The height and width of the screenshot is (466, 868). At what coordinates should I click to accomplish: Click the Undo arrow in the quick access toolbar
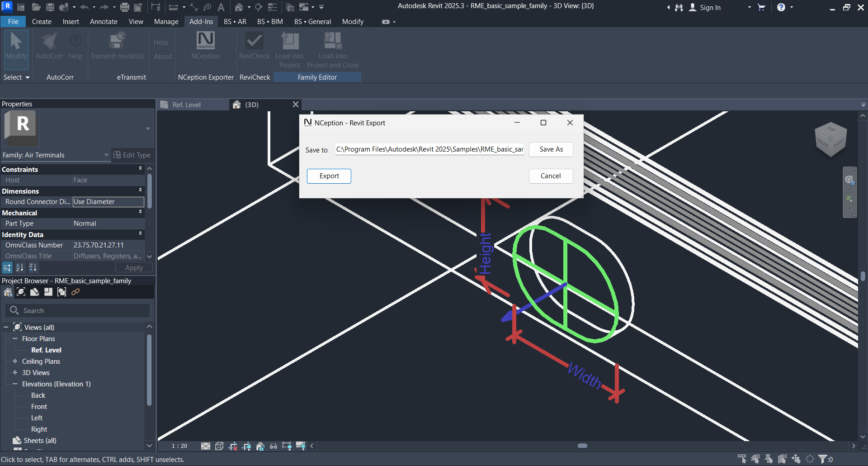coord(84,7)
